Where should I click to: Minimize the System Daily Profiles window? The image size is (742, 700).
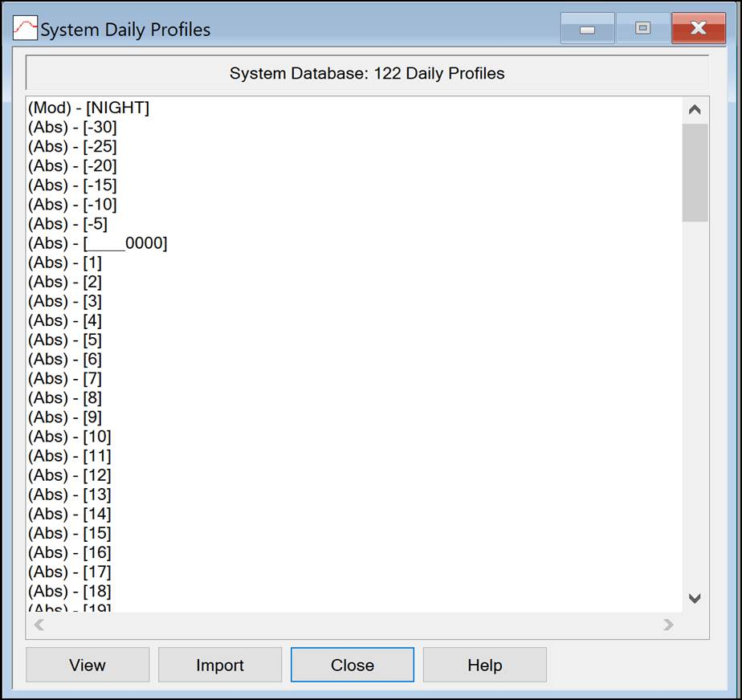click(587, 28)
